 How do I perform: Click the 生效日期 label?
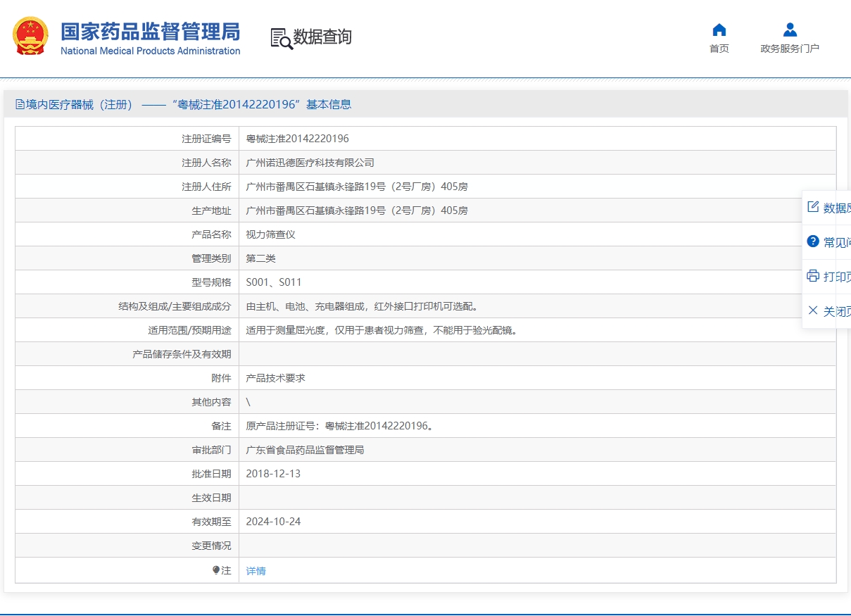[212, 498]
